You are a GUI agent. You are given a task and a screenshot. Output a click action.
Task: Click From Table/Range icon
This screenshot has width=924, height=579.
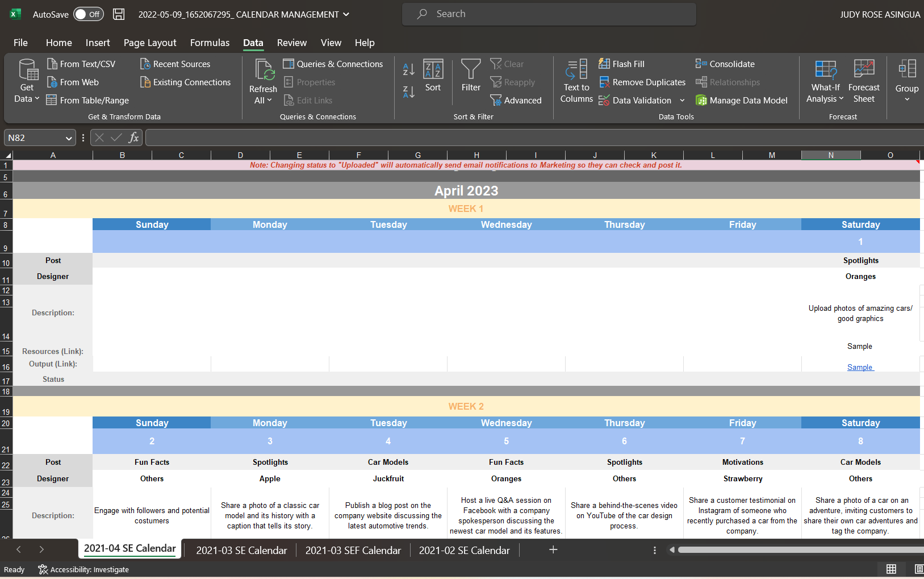[x=52, y=100]
